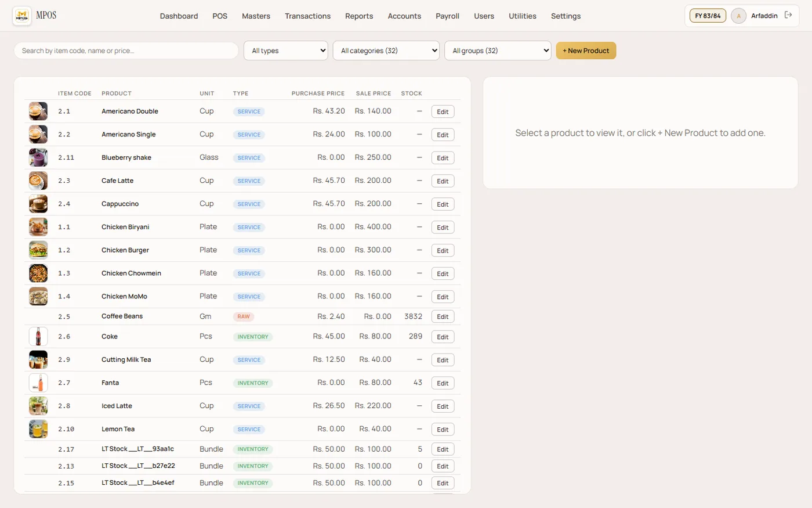This screenshot has height=508, width=812.
Task: Open the Masters menu
Action: click(256, 16)
